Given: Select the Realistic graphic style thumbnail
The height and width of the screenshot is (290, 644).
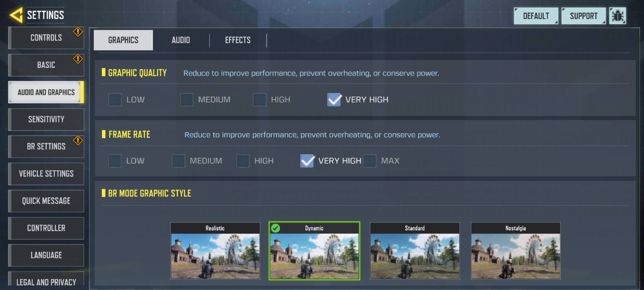Looking at the screenshot, I should point(215,251).
